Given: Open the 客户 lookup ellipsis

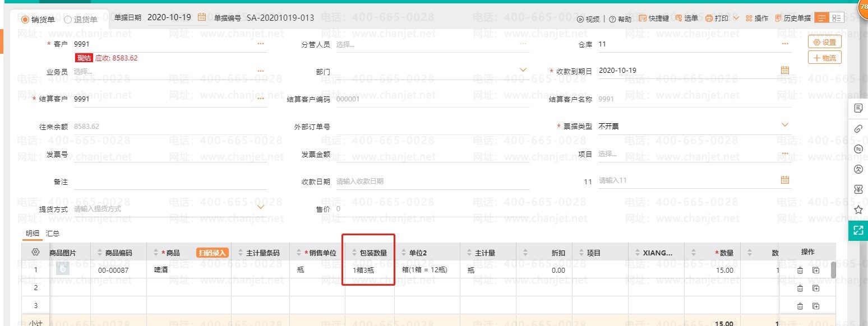Looking at the screenshot, I should pyautogui.click(x=261, y=44).
